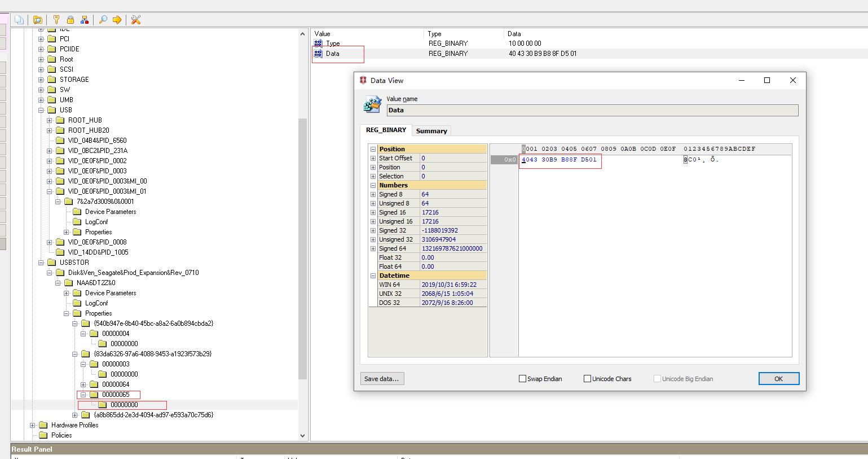The width and height of the screenshot is (868, 459).
Task: Click the 00000064 folder icon
Action: pos(94,384)
